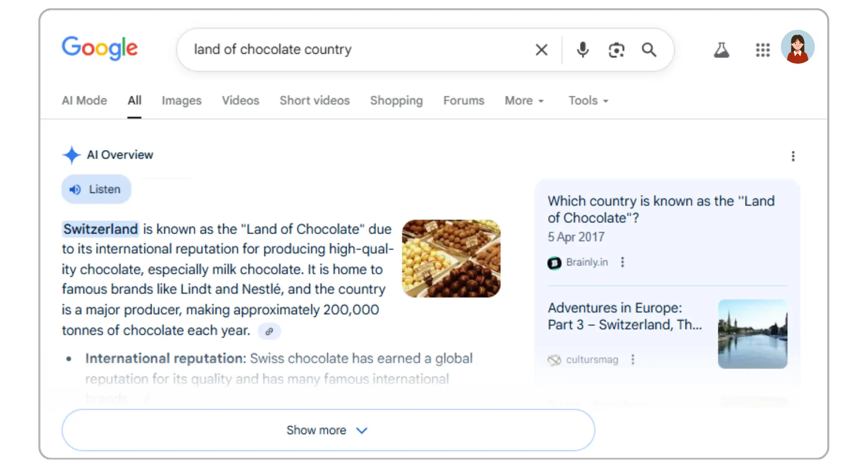Click the search magnifier icon
Screen dimensions: 868x469
click(649, 50)
